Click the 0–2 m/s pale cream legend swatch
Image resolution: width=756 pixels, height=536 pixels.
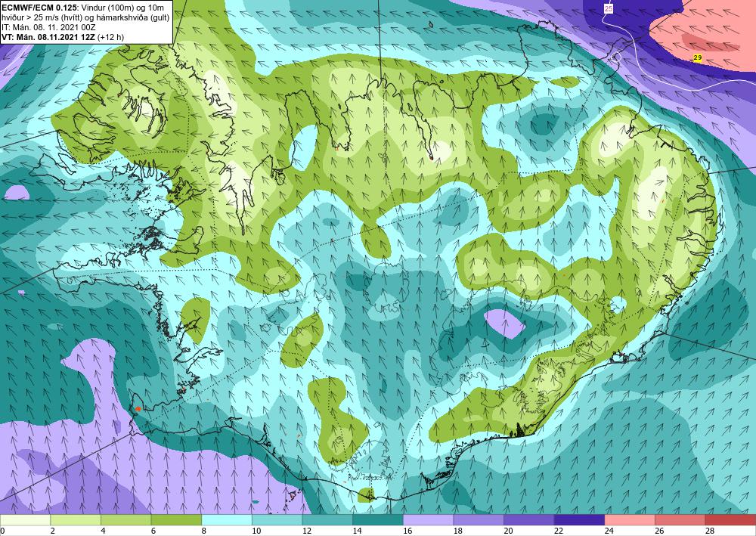point(25,520)
